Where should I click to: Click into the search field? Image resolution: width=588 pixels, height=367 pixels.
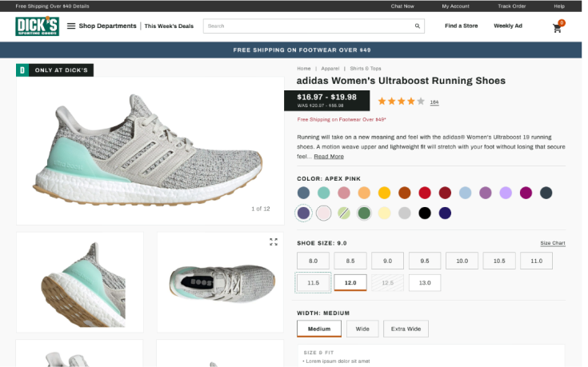[308, 26]
